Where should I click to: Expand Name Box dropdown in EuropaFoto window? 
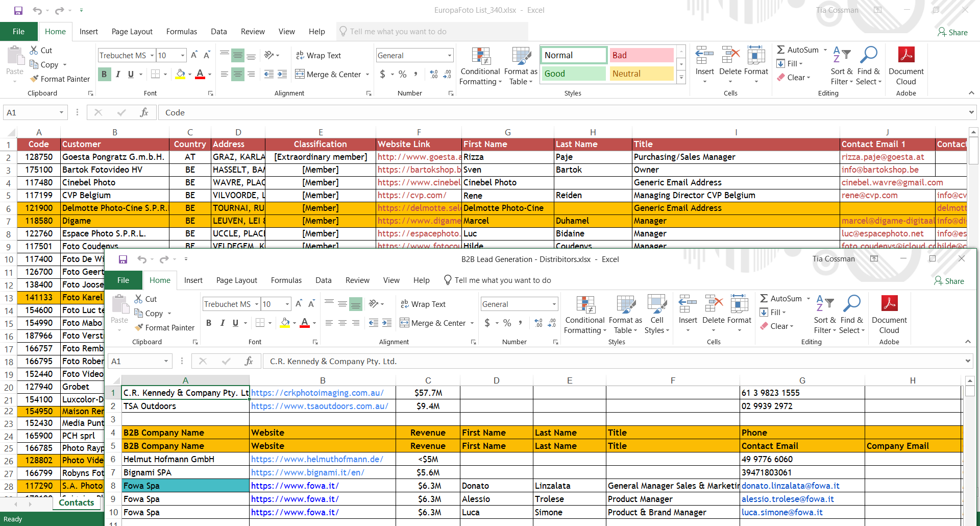[61, 112]
